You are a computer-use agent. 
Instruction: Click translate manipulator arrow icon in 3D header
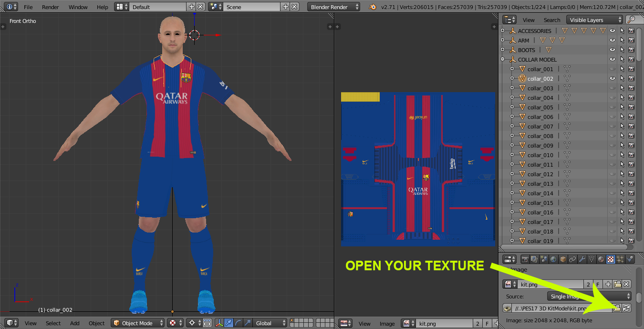click(229, 323)
